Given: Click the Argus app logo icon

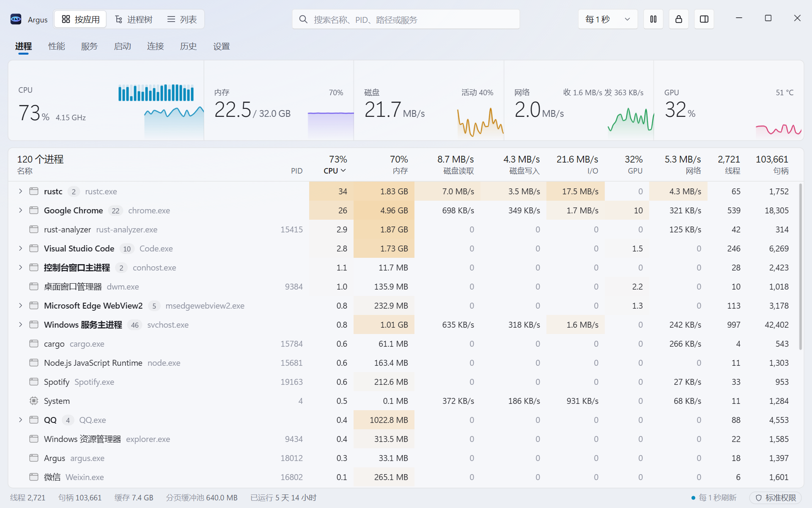Looking at the screenshot, I should click(x=16, y=19).
